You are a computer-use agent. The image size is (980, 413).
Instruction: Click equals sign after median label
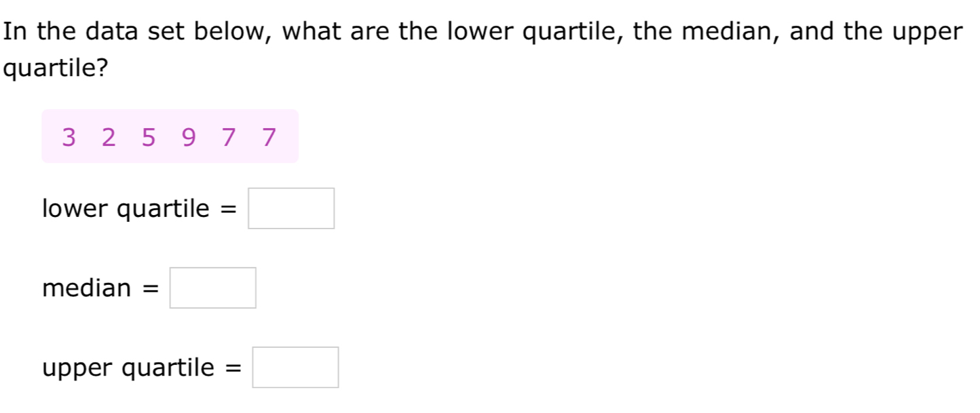pos(151,290)
